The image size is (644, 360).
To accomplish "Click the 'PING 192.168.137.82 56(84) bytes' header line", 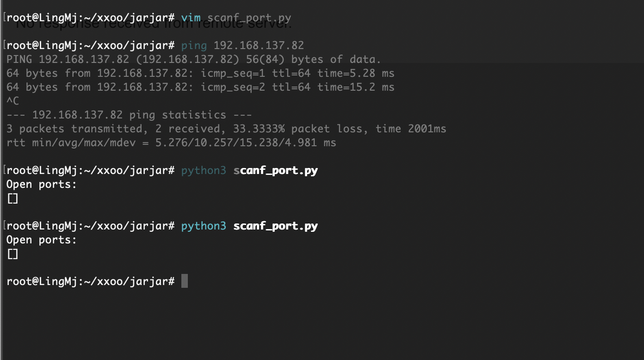I will click(194, 59).
